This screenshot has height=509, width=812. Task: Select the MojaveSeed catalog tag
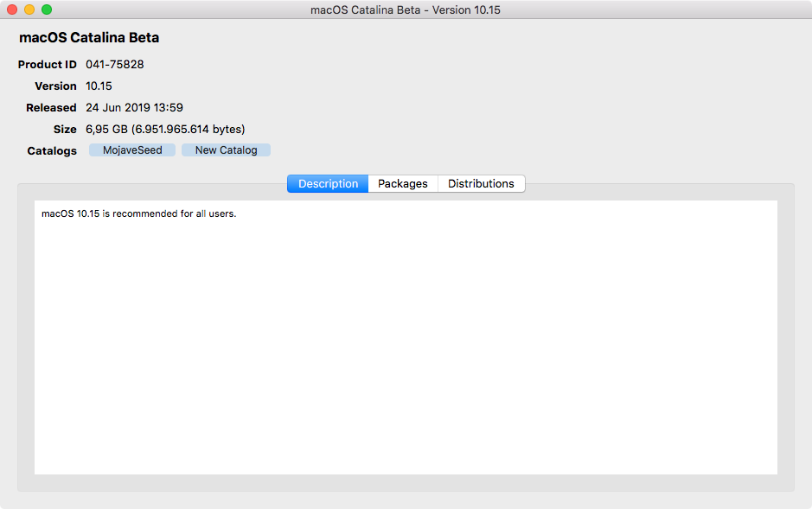click(132, 150)
